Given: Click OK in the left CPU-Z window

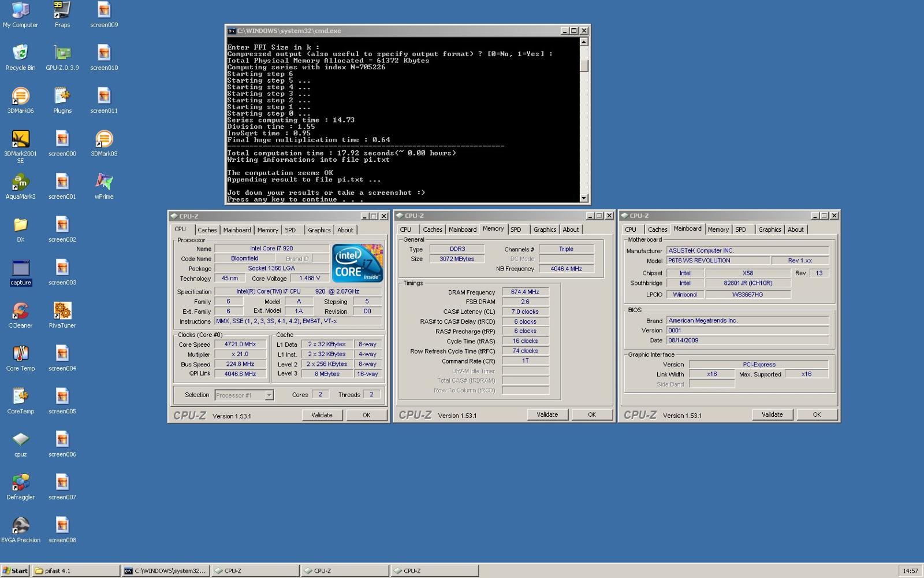Looking at the screenshot, I should 366,415.
